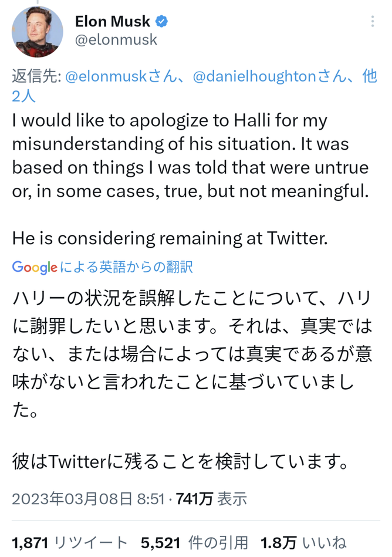Select the Japanese translated apology paragraph

[x=192, y=353]
